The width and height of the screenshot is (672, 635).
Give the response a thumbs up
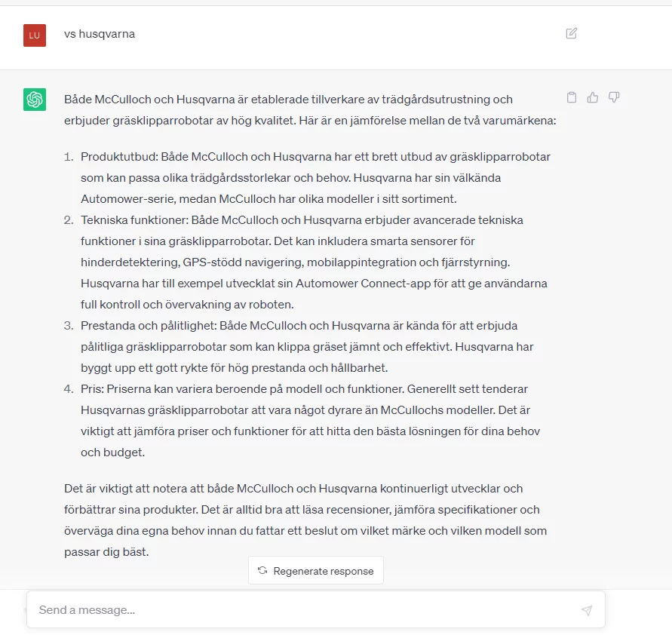(593, 97)
